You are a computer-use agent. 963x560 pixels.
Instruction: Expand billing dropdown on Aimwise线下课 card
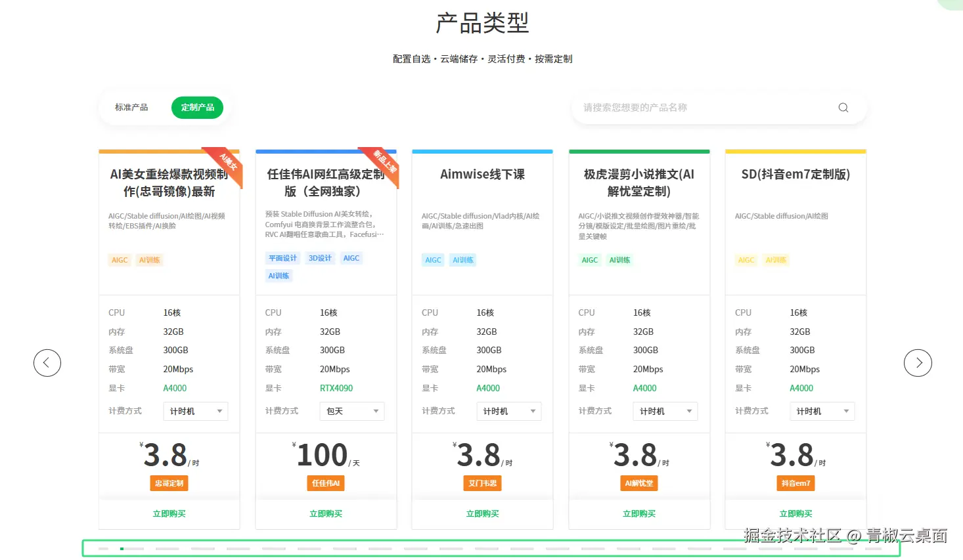click(x=508, y=411)
